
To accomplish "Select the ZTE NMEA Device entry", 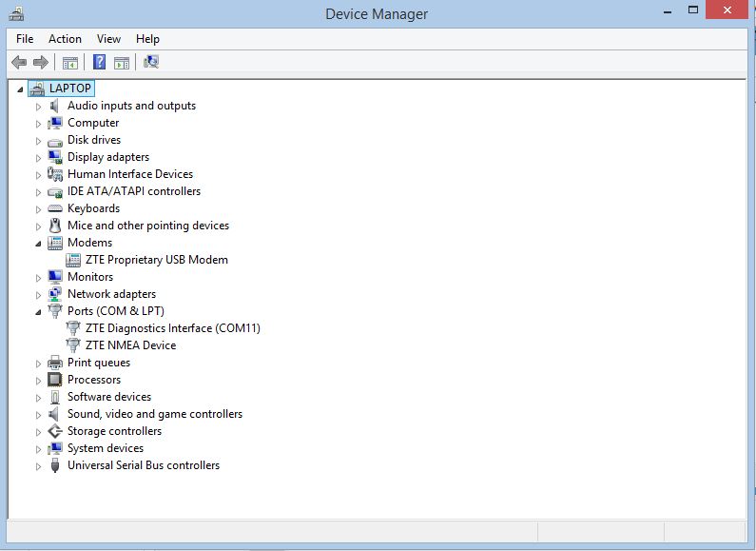I will pos(130,345).
